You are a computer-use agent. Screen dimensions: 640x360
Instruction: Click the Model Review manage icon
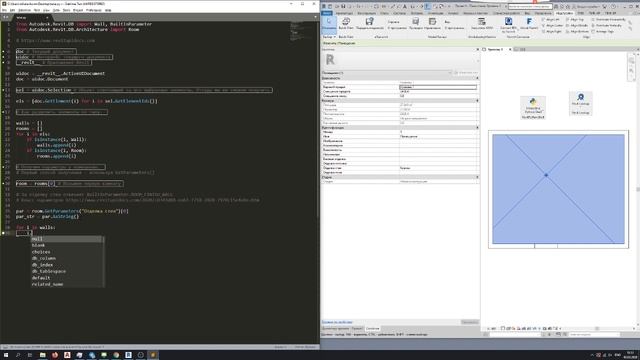tap(432, 23)
